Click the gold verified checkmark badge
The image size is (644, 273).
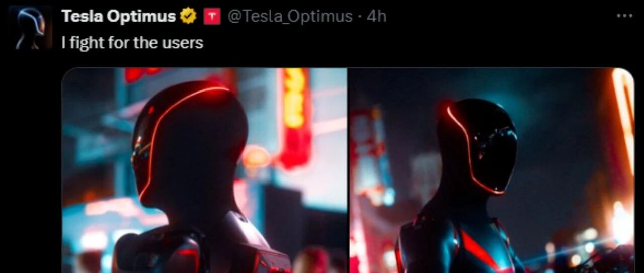(188, 17)
